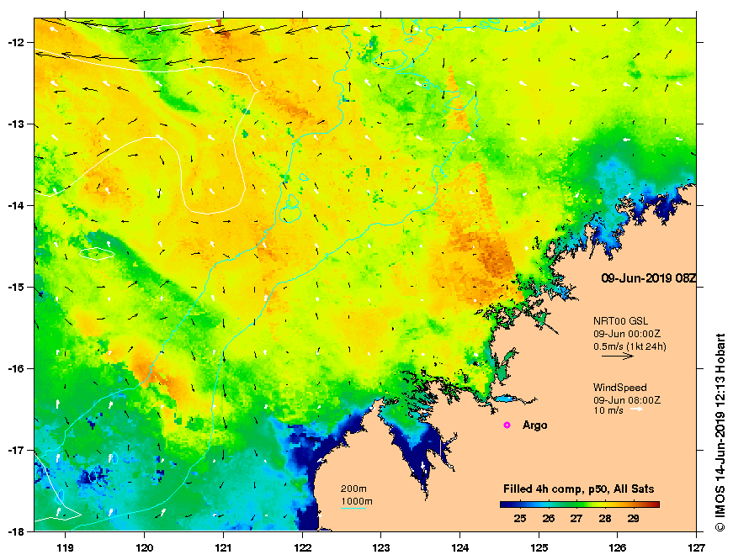Click the 09-Jun 00:00Z current timestamp
733x560 pixels.
(627, 334)
